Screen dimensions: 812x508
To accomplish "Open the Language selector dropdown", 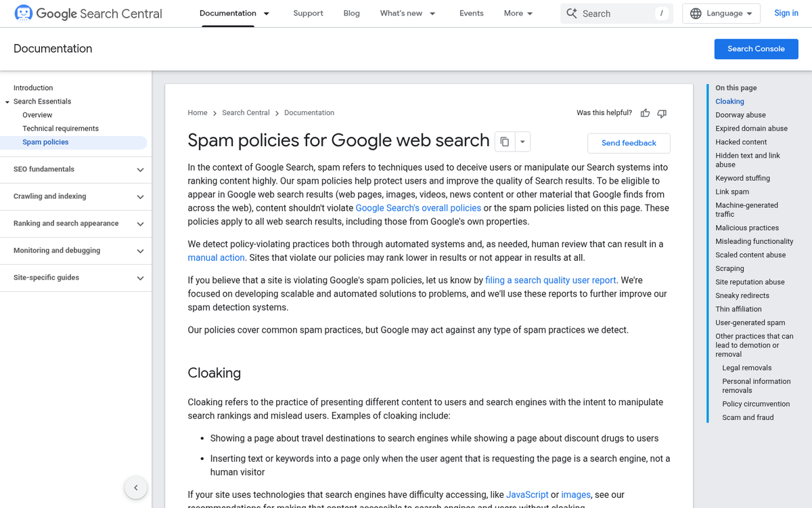I will click(721, 13).
